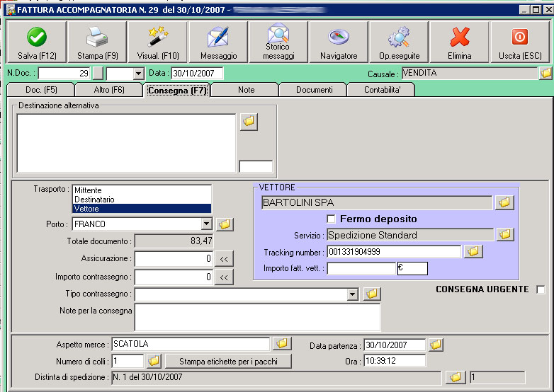
Task: Click the Ora time field 10:39:12
Action: point(395,361)
